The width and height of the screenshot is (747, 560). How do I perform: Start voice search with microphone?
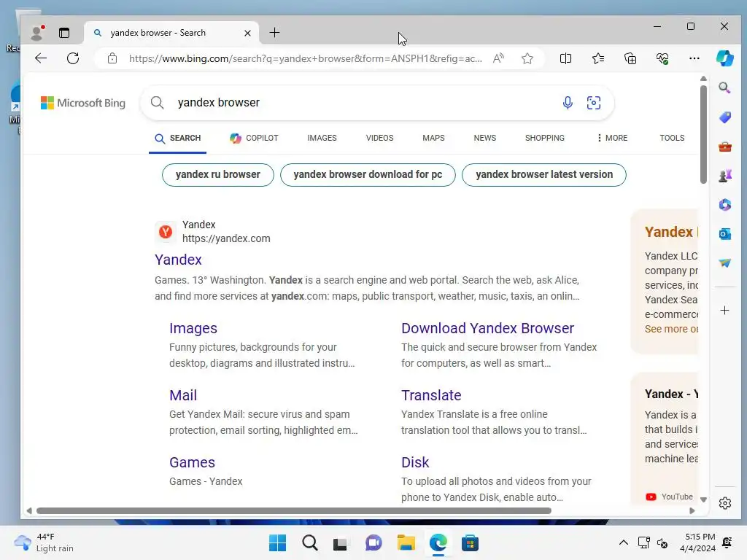point(567,103)
